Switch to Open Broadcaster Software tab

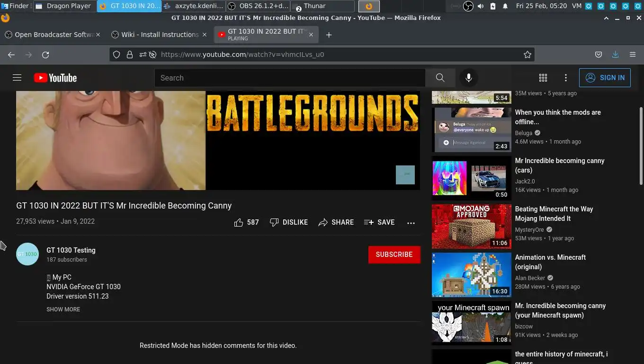click(x=52, y=35)
